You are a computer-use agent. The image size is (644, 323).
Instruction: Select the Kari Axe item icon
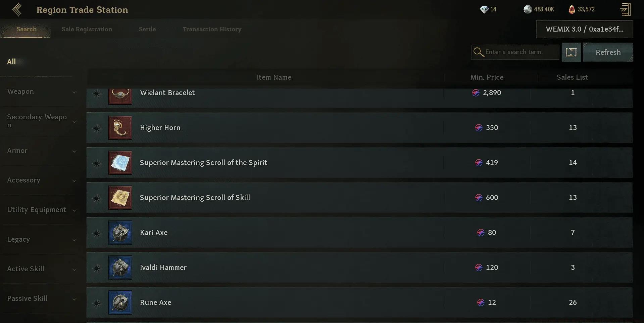pos(120,233)
